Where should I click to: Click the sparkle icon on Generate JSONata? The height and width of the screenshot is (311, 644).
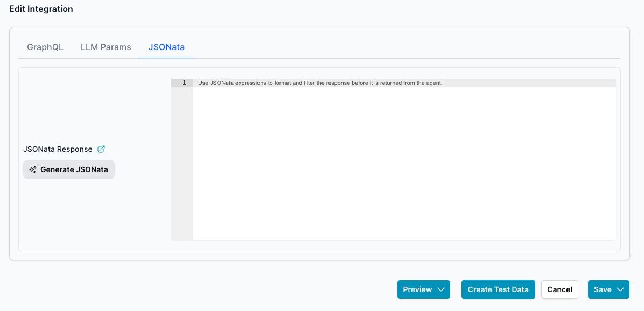(33, 169)
